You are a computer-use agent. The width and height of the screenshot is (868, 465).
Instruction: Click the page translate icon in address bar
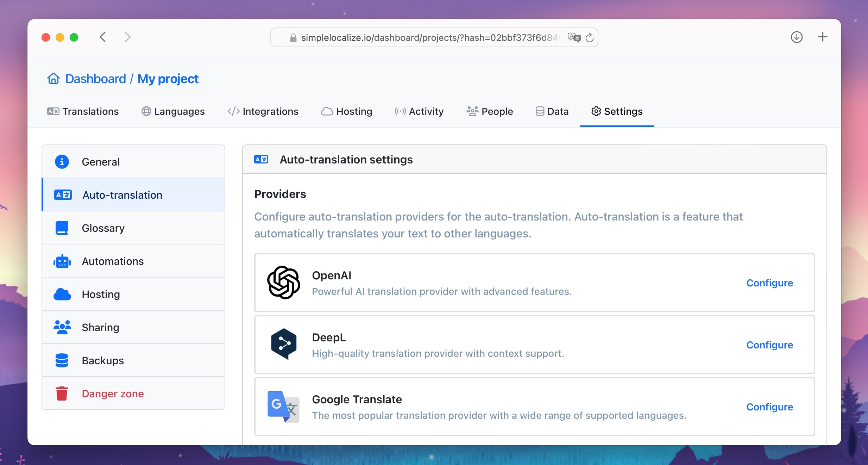(x=574, y=37)
